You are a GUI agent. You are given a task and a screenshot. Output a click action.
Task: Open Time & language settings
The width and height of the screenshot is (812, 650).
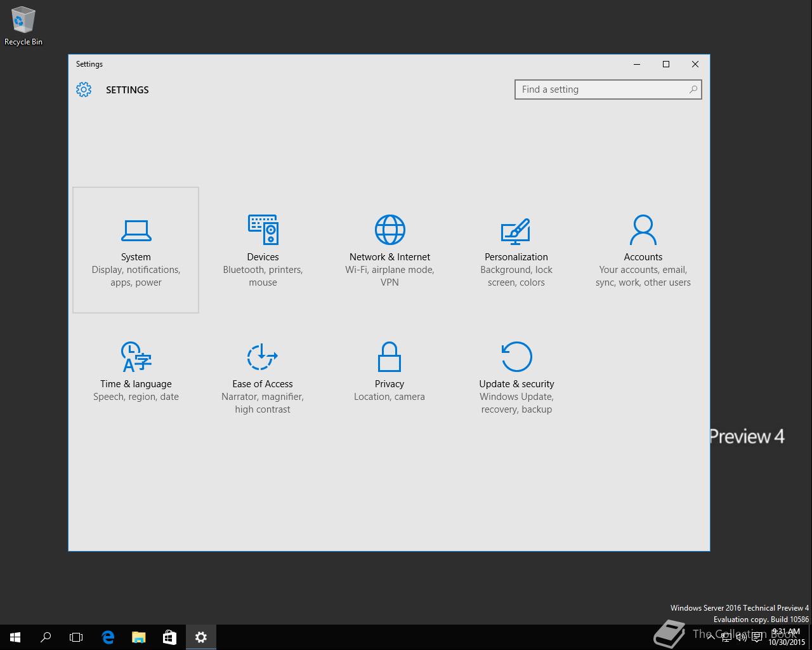[136, 377]
